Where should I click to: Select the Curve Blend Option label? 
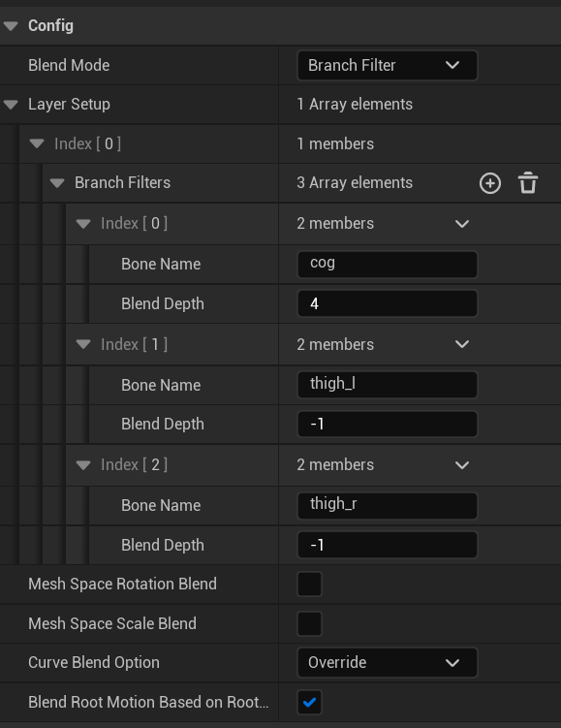[x=94, y=662]
